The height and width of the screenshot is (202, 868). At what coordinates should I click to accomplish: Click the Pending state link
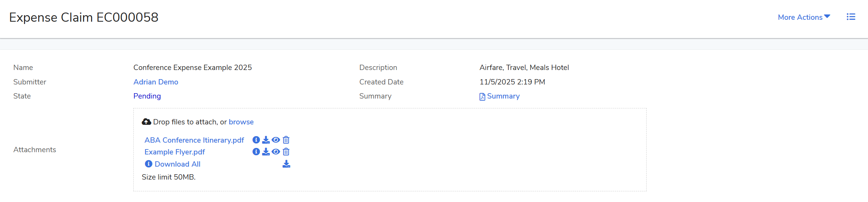click(147, 96)
